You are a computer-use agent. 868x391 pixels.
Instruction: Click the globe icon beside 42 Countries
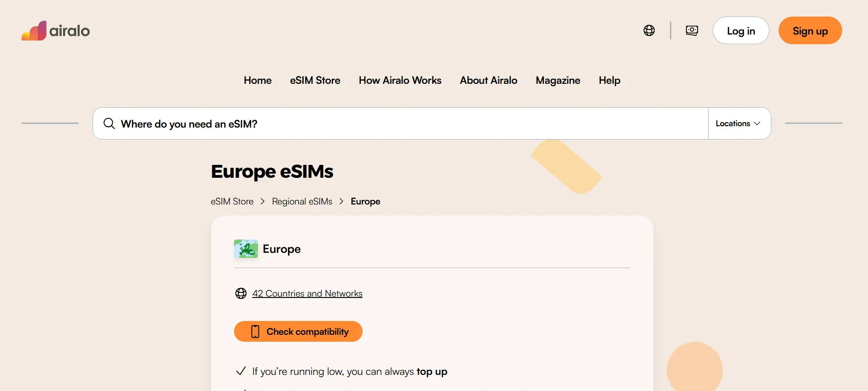[x=241, y=293]
